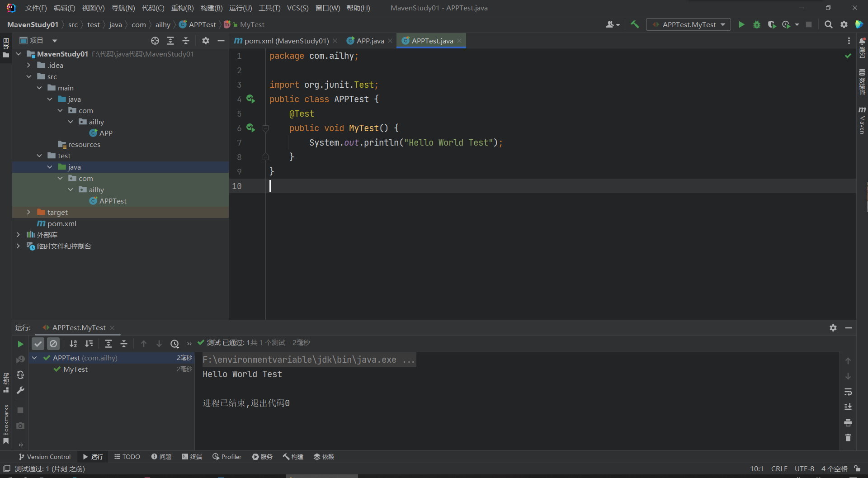The height and width of the screenshot is (478, 868).
Task: Run with coverage icon in toolbar
Action: (x=772, y=24)
